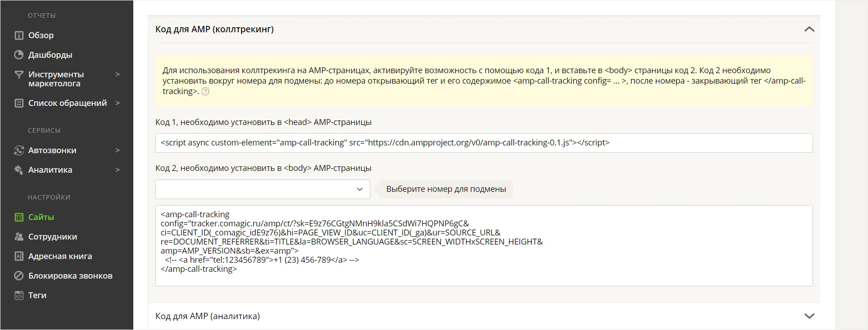Click the Код 1 label for head

263,122
